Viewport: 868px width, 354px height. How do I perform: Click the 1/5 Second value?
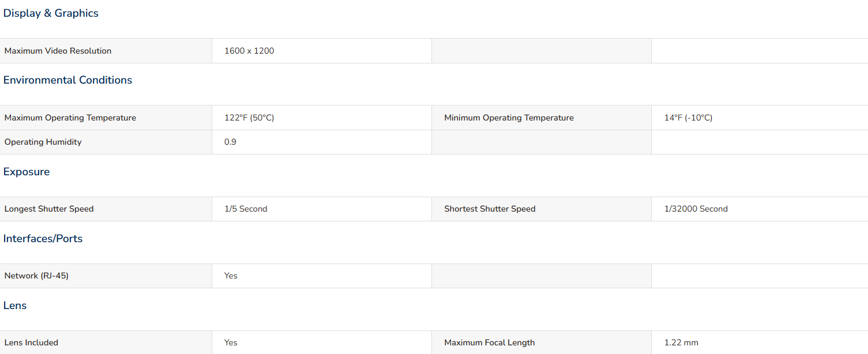246,209
